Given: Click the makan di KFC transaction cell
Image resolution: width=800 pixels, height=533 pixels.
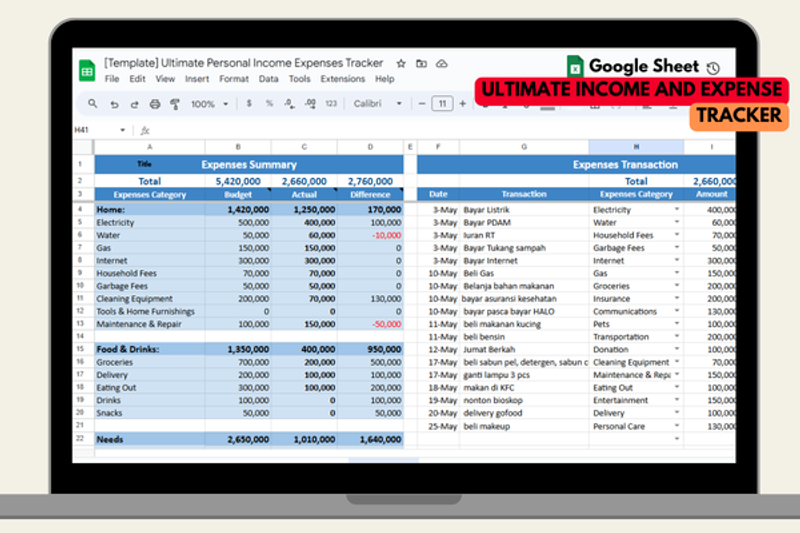Looking at the screenshot, I should point(524,388).
